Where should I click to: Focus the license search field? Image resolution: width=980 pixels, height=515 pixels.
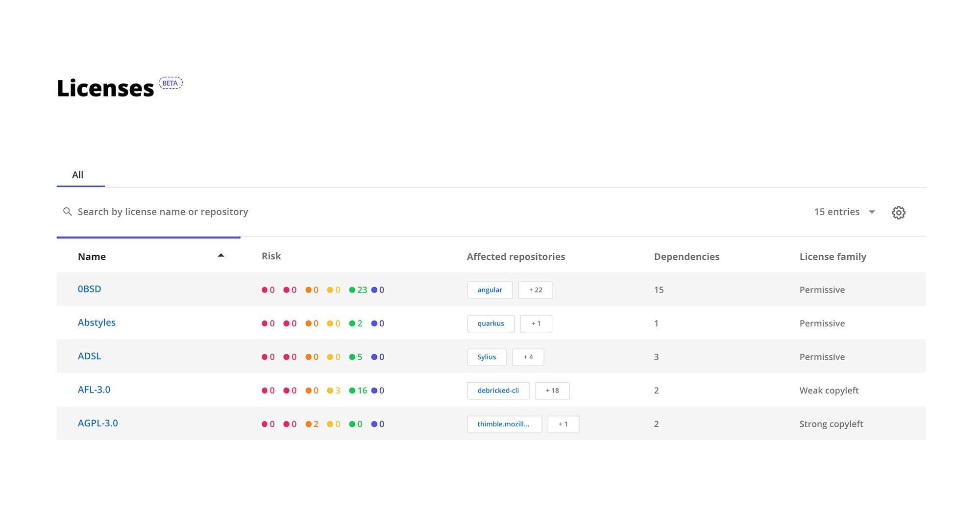pos(163,212)
